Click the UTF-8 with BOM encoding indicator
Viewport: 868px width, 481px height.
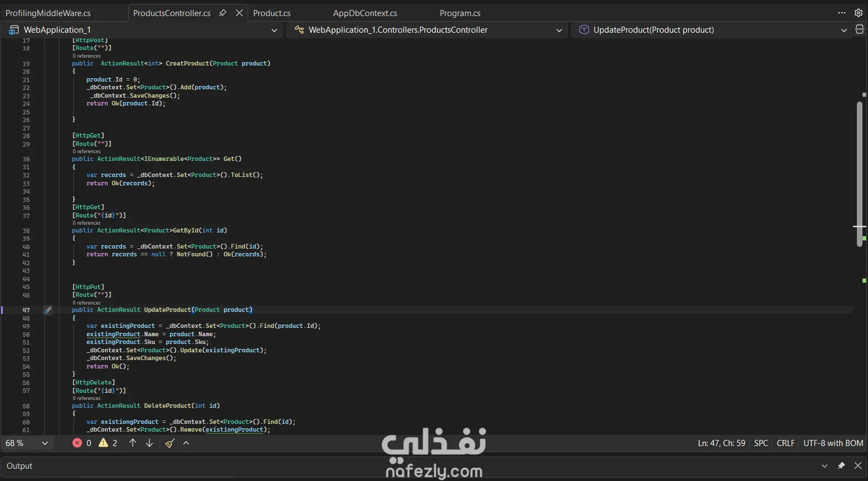pyautogui.click(x=833, y=443)
